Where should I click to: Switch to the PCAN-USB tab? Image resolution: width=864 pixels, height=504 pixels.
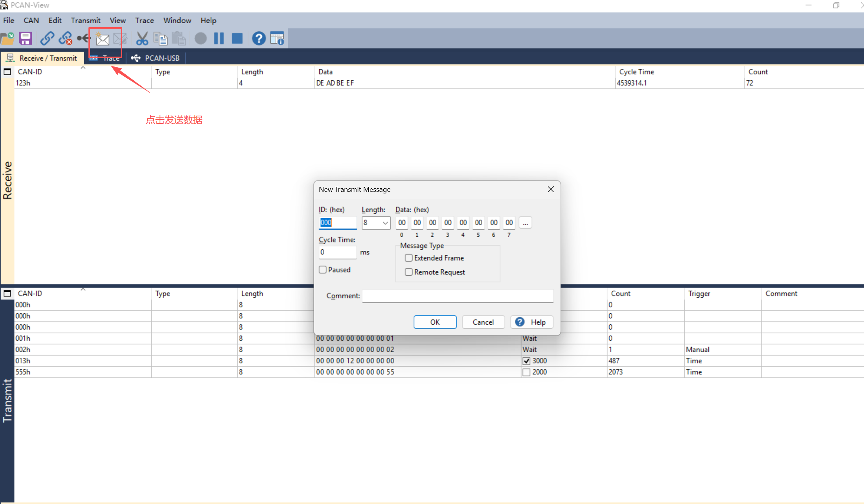click(155, 58)
